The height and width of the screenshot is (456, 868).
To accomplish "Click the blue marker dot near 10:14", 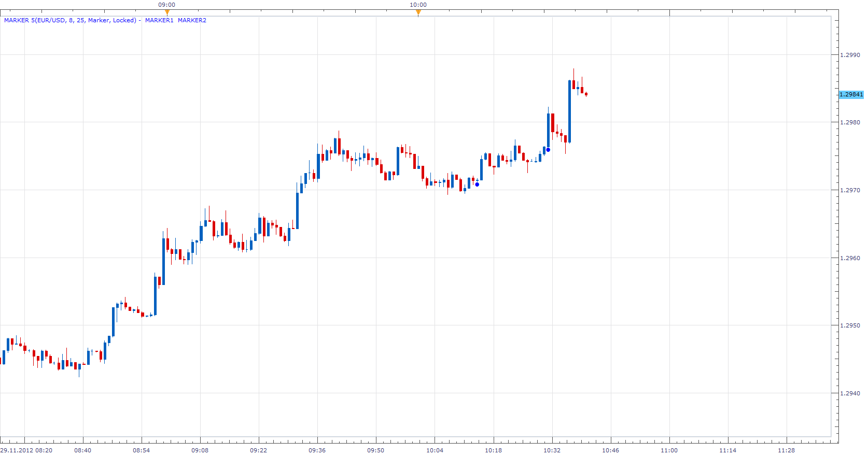I will (x=477, y=184).
